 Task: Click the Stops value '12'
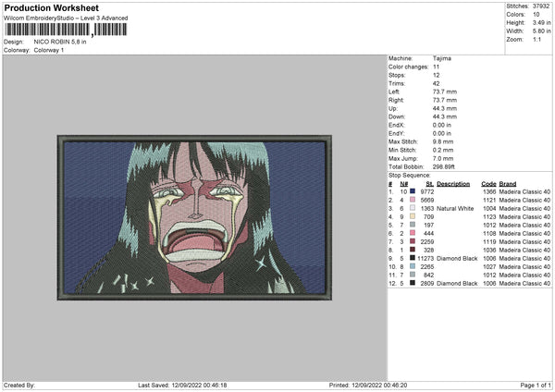pos(436,75)
